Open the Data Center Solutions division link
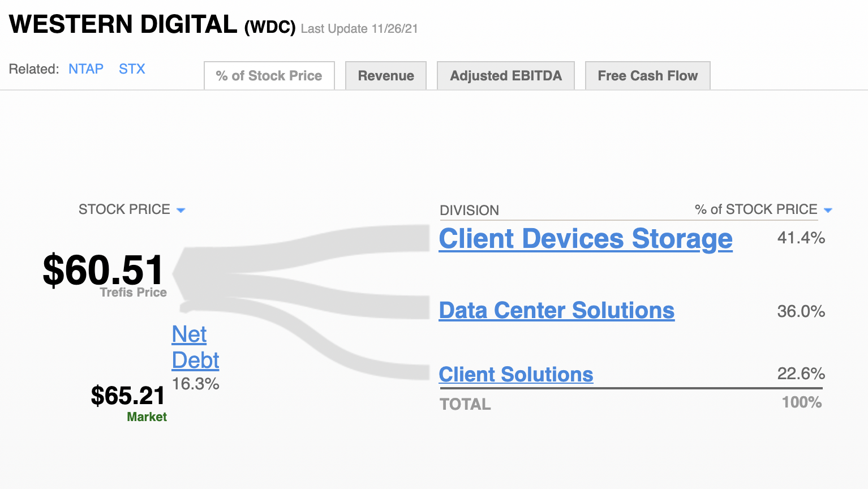The width and height of the screenshot is (868, 489). pos(557,310)
